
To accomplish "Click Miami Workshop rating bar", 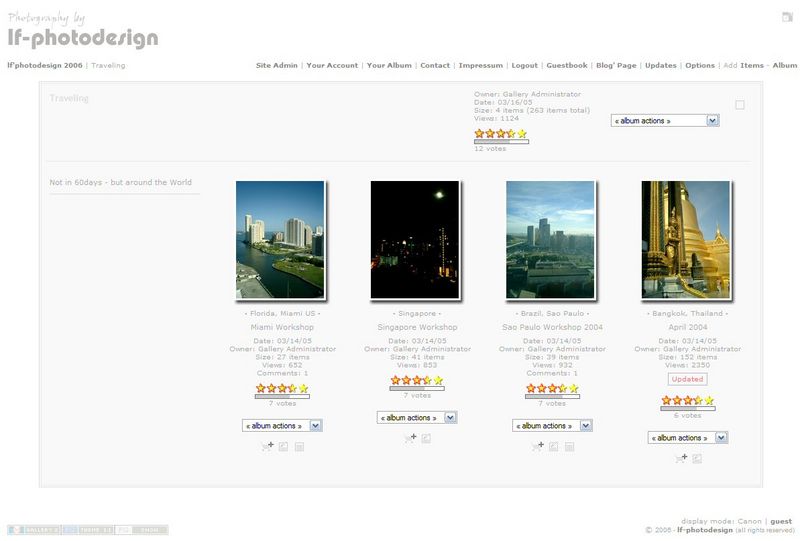I will [282, 396].
